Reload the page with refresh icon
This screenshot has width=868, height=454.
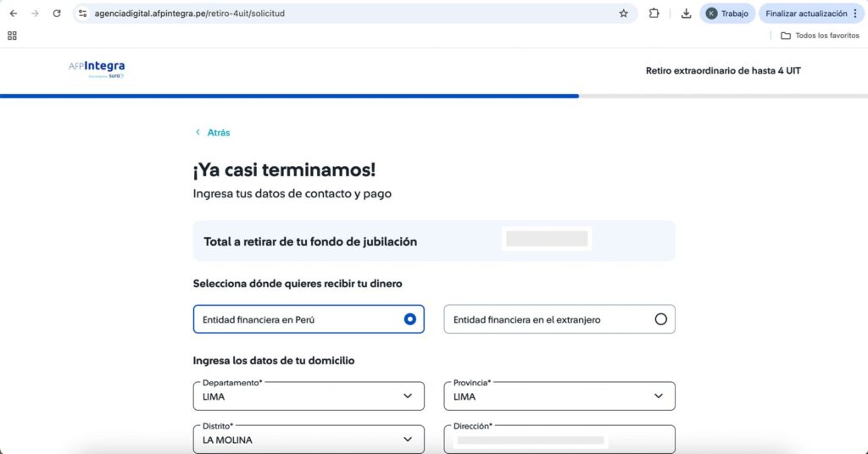point(57,14)
